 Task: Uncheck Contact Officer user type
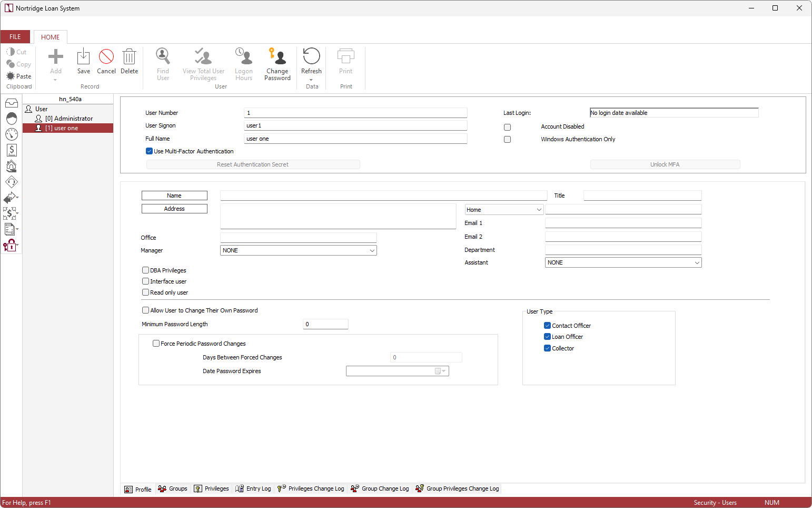547,326
